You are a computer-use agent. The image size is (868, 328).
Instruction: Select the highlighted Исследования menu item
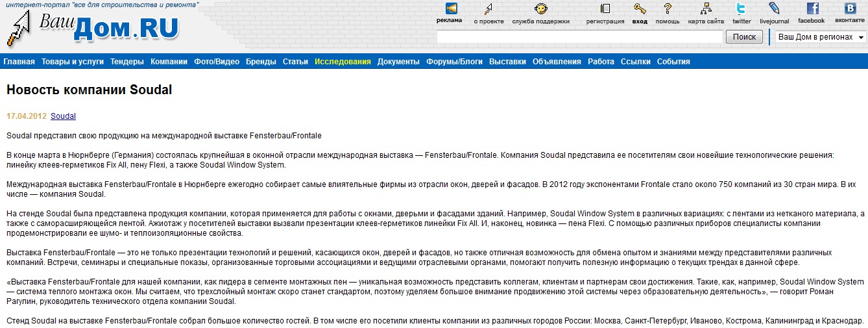pyautogui.click(x=343, y=62)
